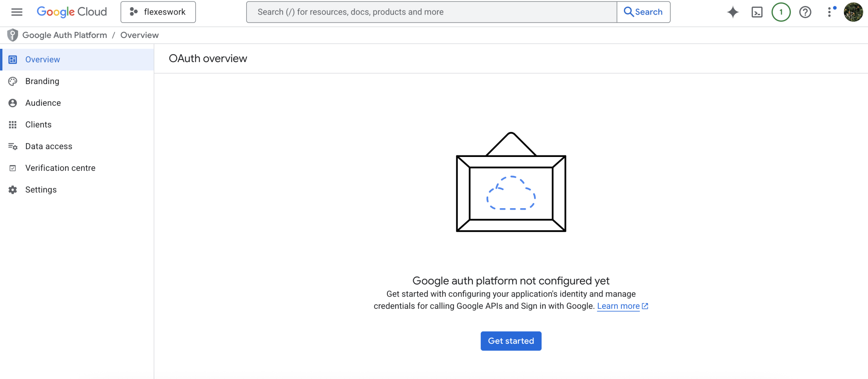Go to Audience section
This screenshot has height=379, width=868.
43,103
